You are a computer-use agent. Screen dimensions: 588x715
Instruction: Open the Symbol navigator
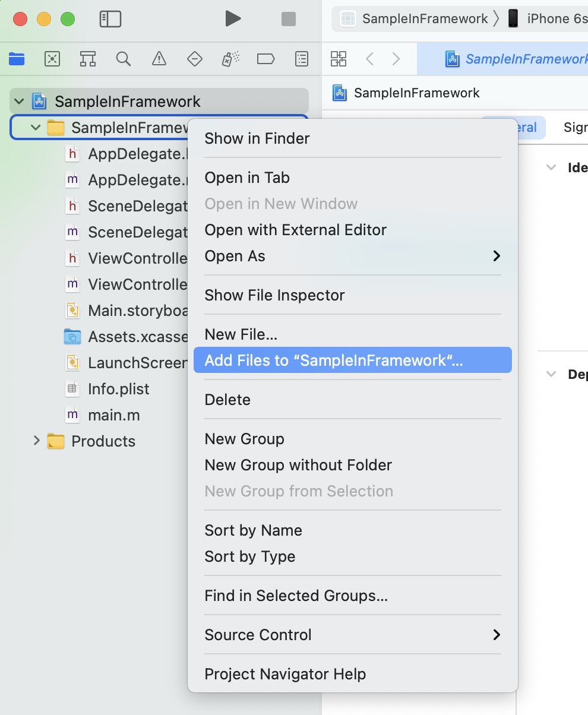(88, 59)
